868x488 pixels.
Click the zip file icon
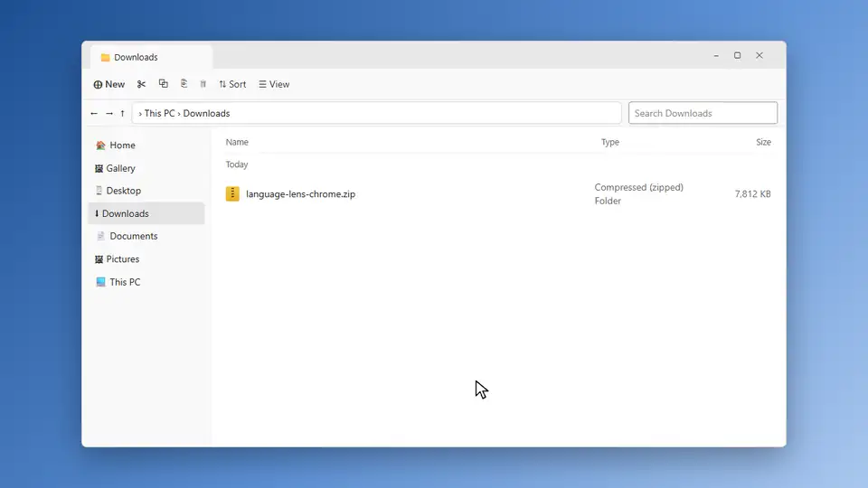pos(232,193)
